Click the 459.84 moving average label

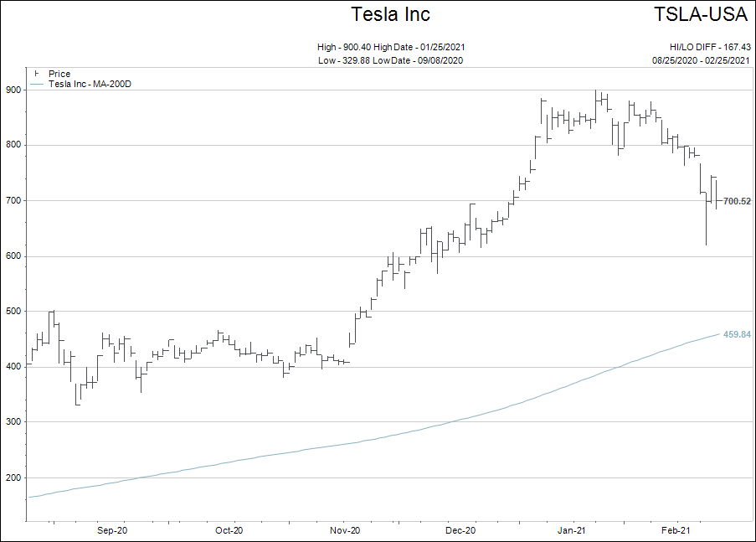pos(737,335)
